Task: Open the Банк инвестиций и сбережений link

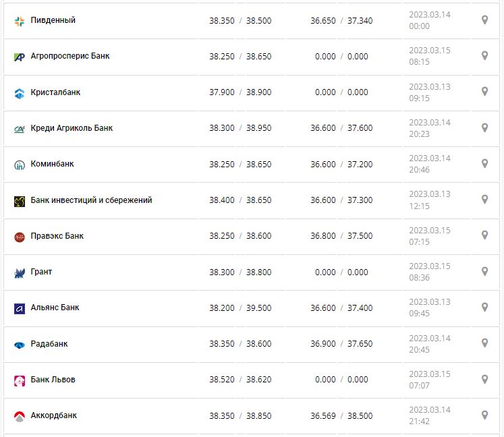Action: [x=91, y=200]
